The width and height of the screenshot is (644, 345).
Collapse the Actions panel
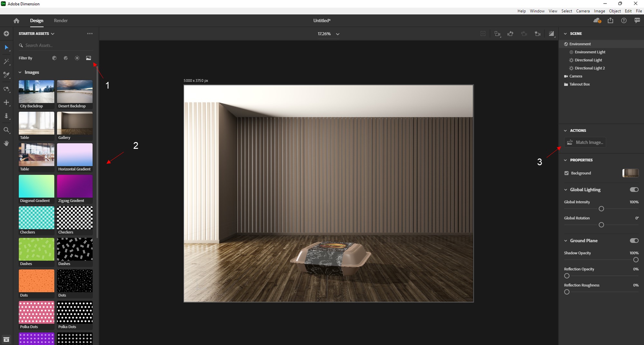[x=565, y=130]
